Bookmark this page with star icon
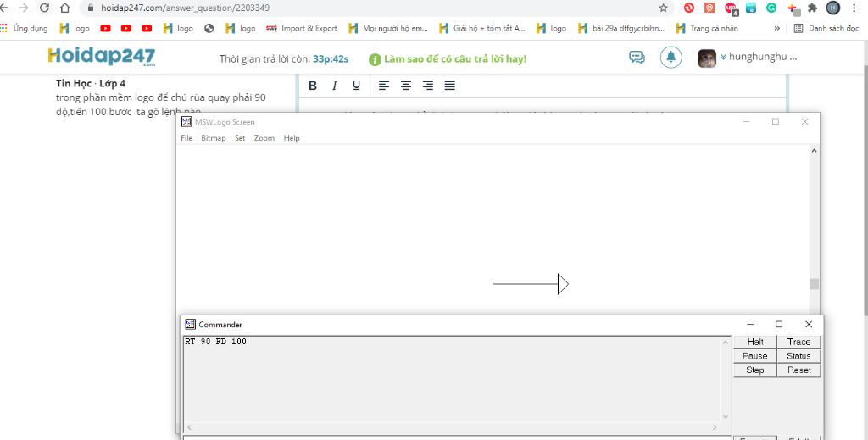 [x=663, y=8]
